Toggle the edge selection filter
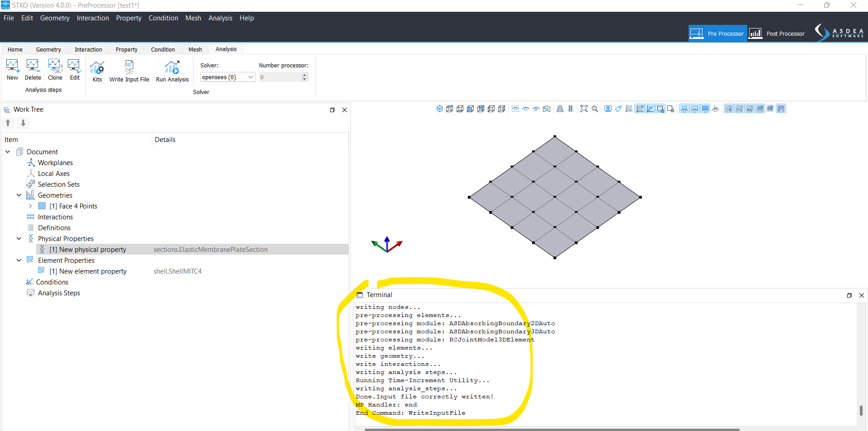868x431 pixels. pyautogui.click(x=739, y=109)
